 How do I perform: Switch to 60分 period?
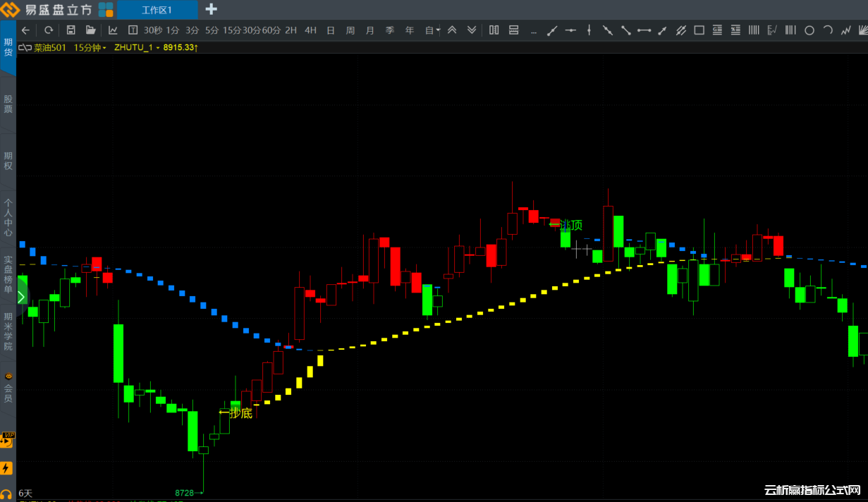(271, 30)
